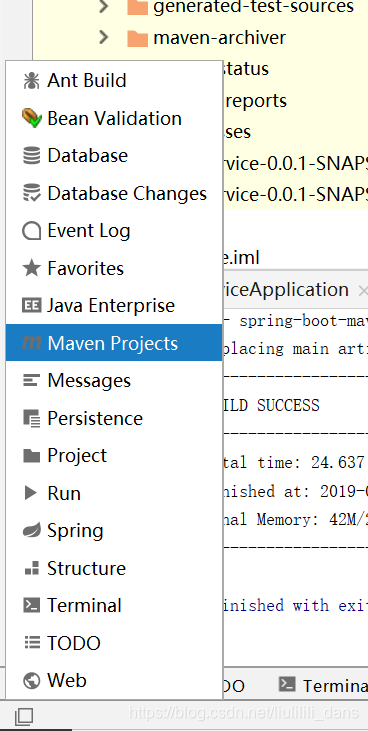Select the first 0.0.1-SNAPSHOT file row
Image resolution: width=368 pixels, height=731 pixels.
click(296, 163)
